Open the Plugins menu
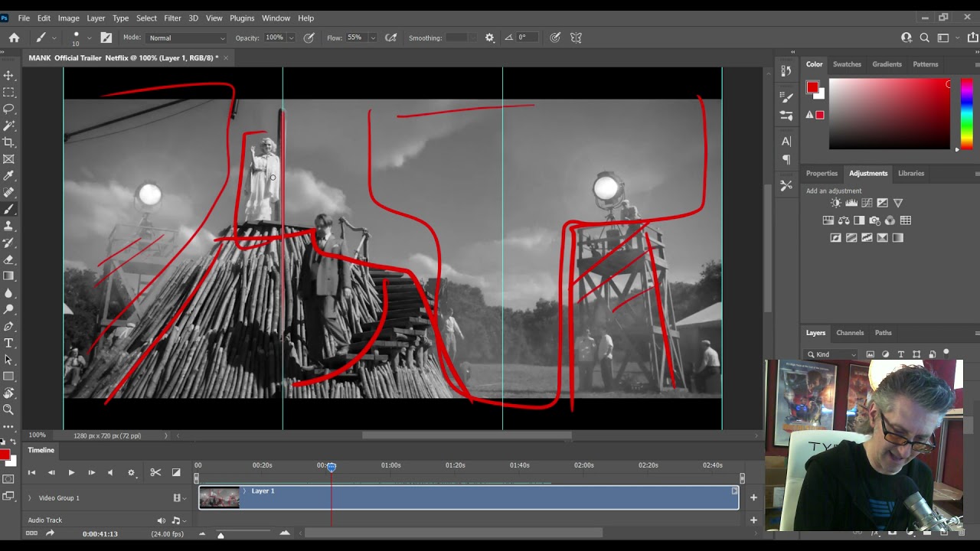The height and width of the screenshot is (551, 980). pos(242,18)
